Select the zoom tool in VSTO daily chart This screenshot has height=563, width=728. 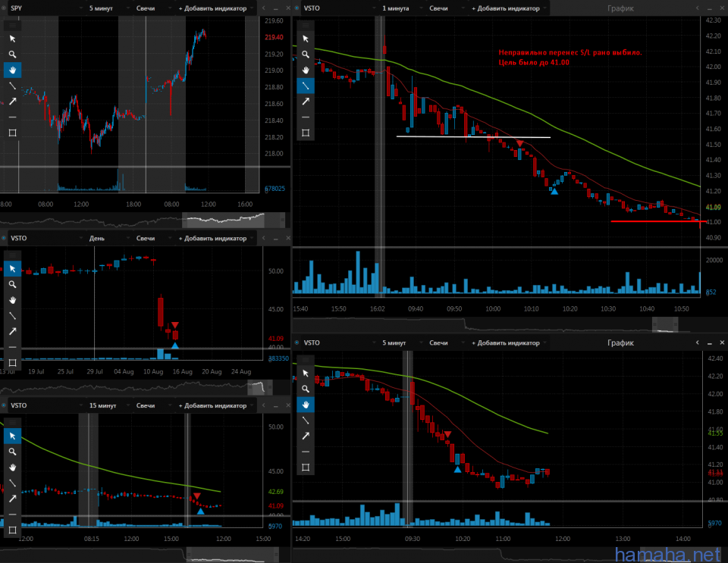(13, 284)
